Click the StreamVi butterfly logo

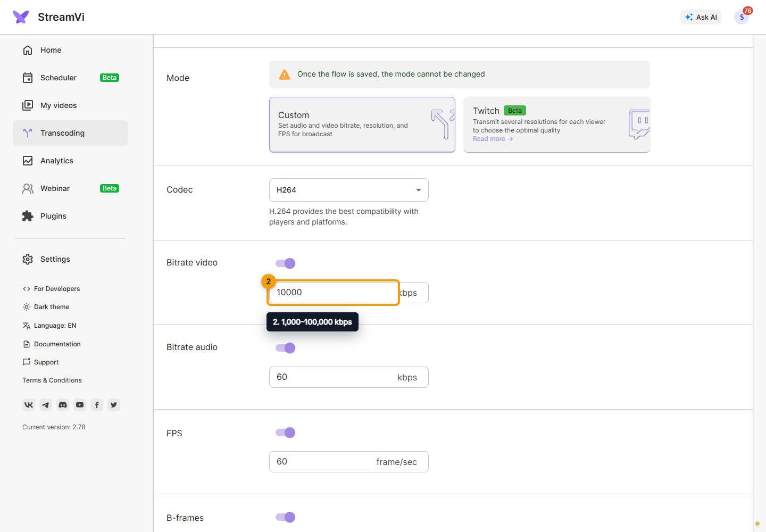(21, 17)
